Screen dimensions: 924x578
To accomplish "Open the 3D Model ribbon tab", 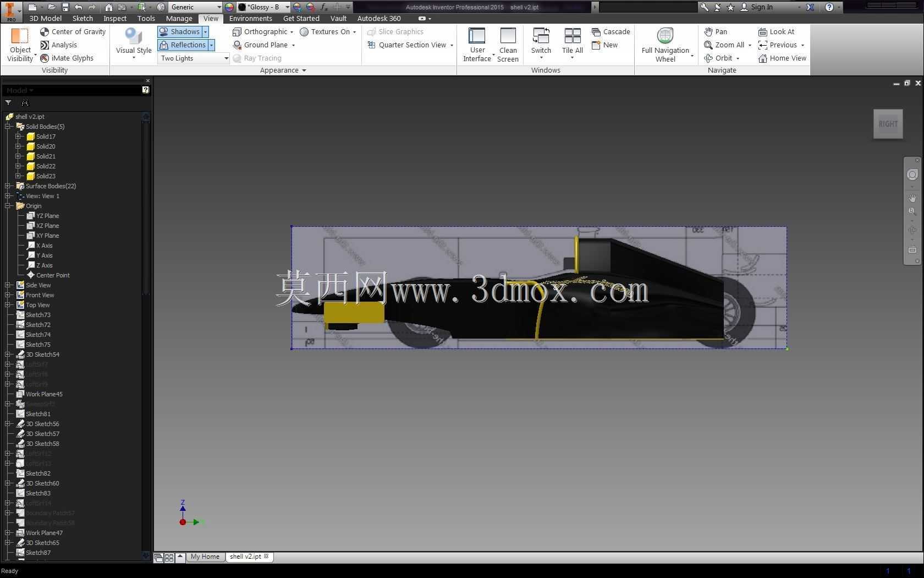I will (46, 18).
